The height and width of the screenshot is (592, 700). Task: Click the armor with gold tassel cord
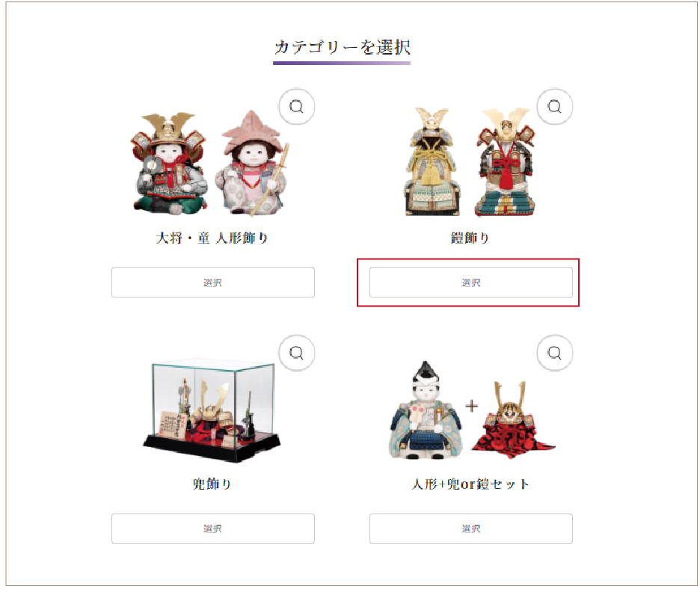pyautogui.click(x=432, y=162)
